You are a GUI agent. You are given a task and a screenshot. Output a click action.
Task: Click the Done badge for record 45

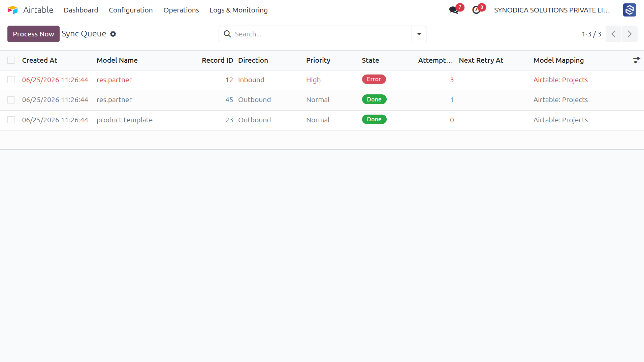(374, 99)
